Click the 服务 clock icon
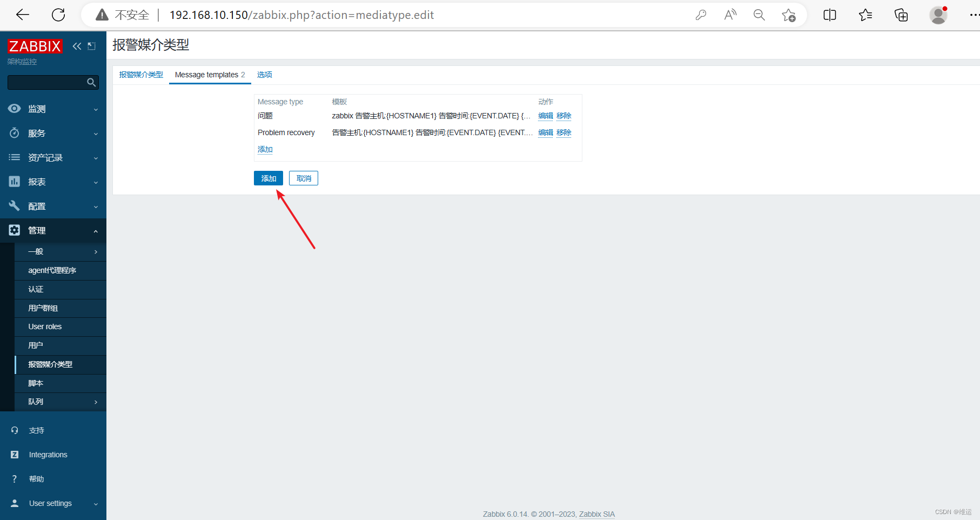Screen dimensions: 980x520 pyautogui.click(x=15, y=133)
